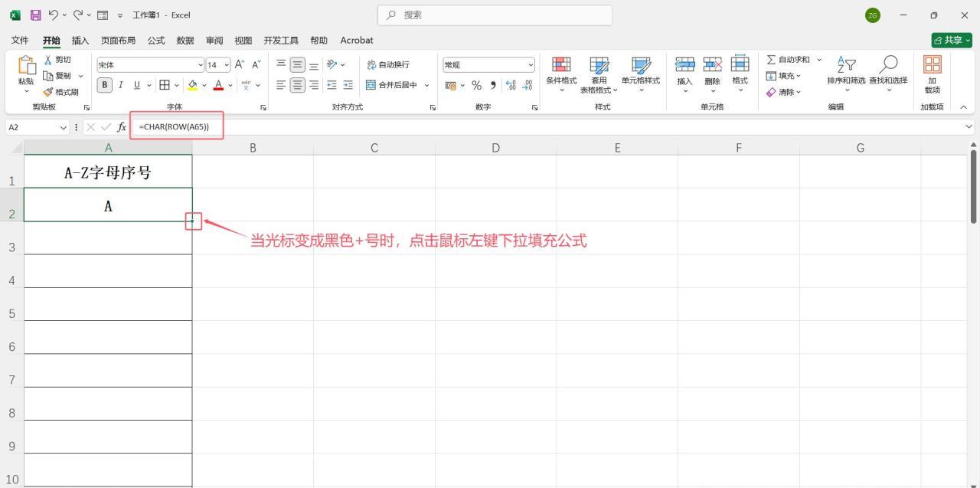980x488 pixels.
Task: Apply comma style number format
Action: tap(493, 85)
